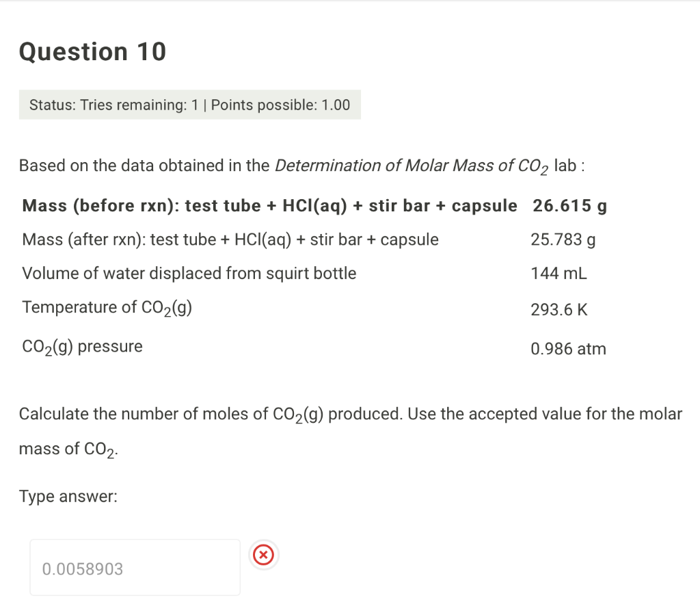Select the 293.6 K temperature value
700x615 pixels.
click(x=558, y=309)
